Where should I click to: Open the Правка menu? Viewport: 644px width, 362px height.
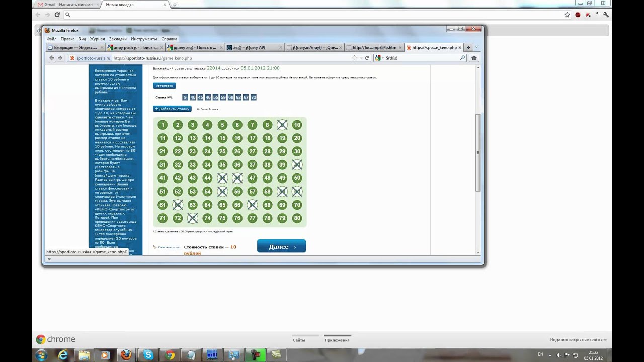pyautogui.click(x=67, y=39)
